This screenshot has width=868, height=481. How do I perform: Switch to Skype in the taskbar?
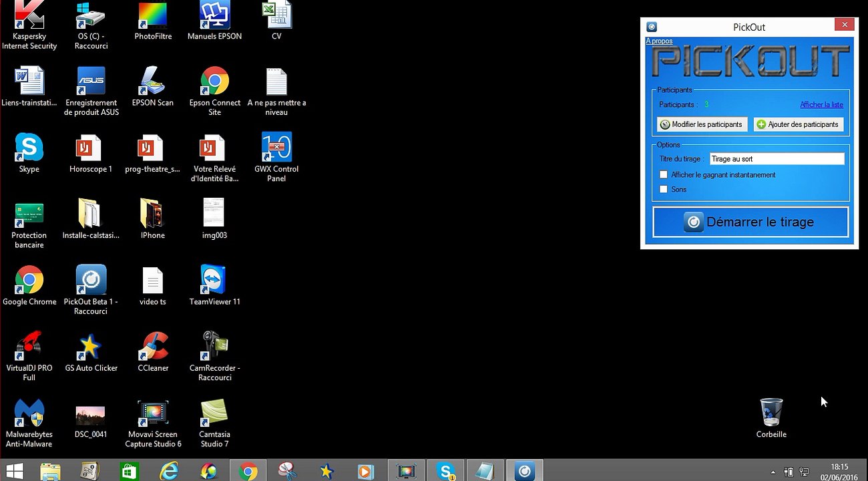point(446,471)
